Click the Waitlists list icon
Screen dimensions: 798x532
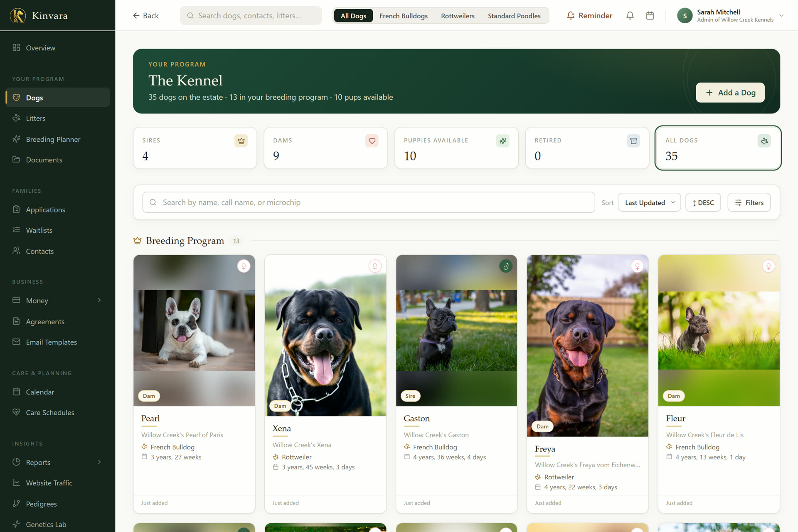(16, 230)
